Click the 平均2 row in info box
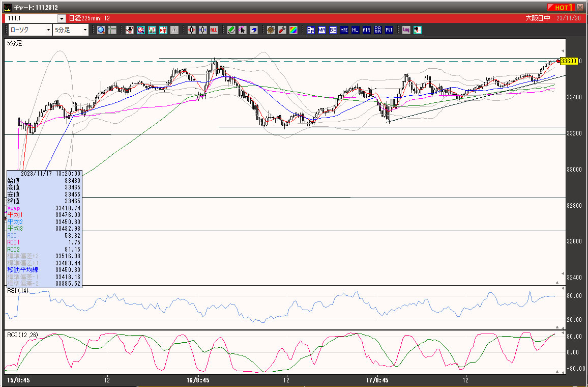This screenshot has width=588, height=387. [44, 222]
